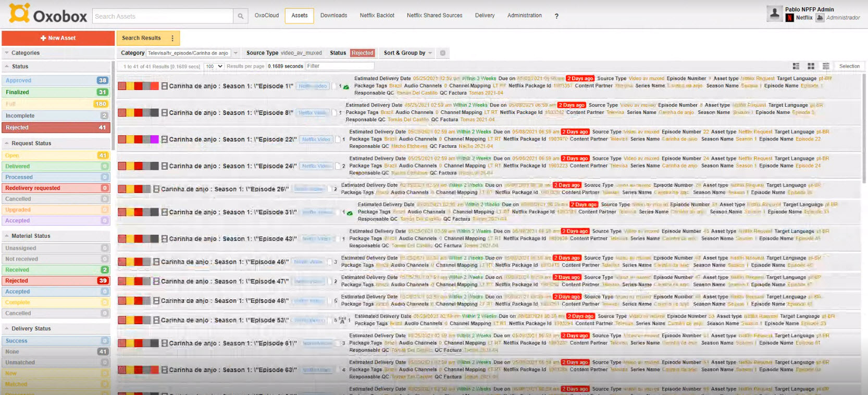The image size is (868, 395).
Task: Open the results per page dropdown
Action: 214,67
